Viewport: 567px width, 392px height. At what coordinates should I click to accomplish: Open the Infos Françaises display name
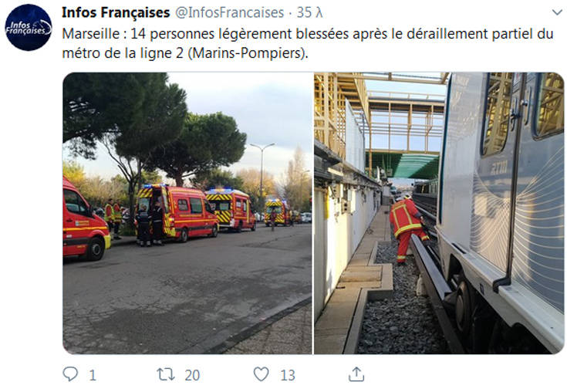tap(116, 12)
